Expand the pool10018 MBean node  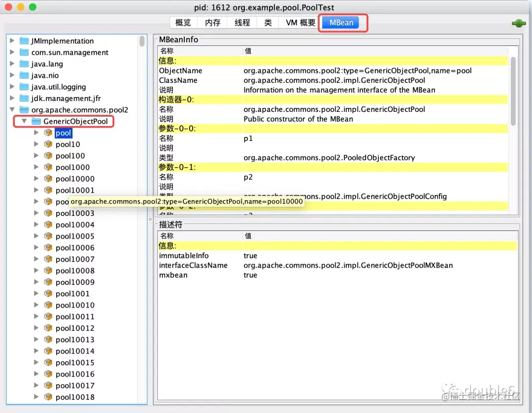pyautogui.click(x=36, y=397)
